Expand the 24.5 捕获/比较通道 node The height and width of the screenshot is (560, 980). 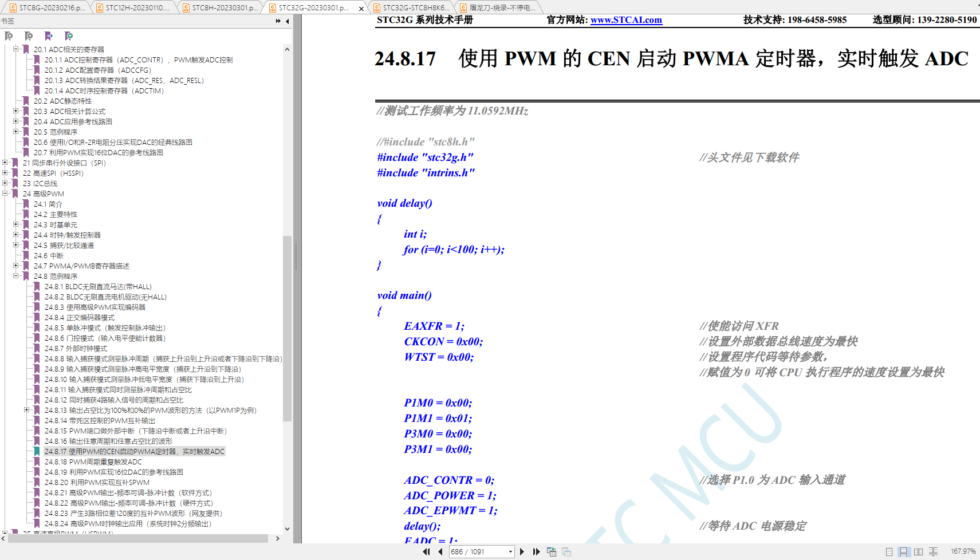tap(16, 245)
